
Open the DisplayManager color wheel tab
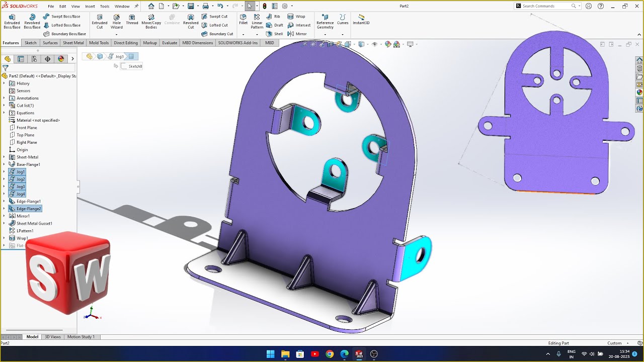pyautogui.click(x=61, y=59)
